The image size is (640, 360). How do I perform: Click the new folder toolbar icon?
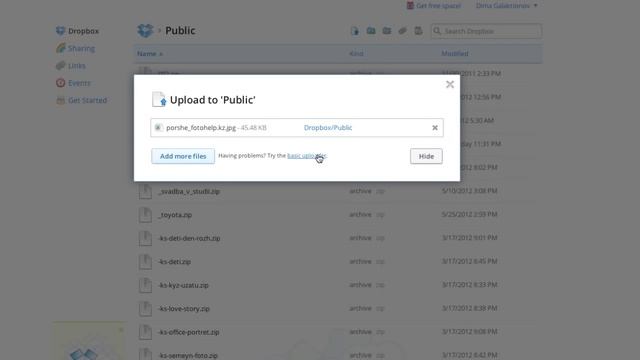coord(371,31)
